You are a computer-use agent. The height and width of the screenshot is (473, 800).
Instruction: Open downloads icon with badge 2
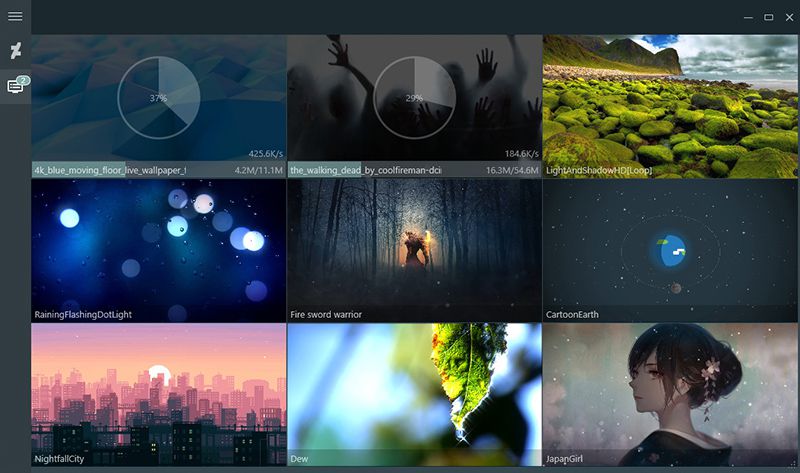click(x=16, y=86)
